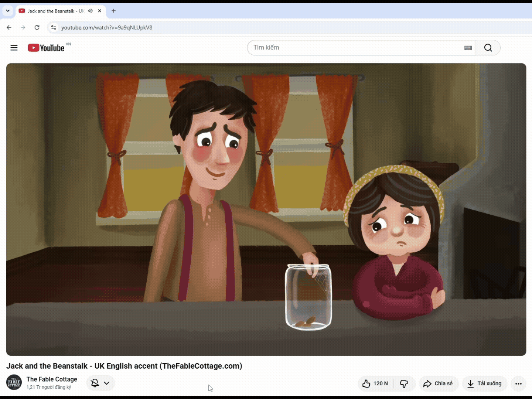Image resolution: width=532 pixels, height=399 pixels.
Task: Open the tab search dropdown arrow
Action: [8, 11]
